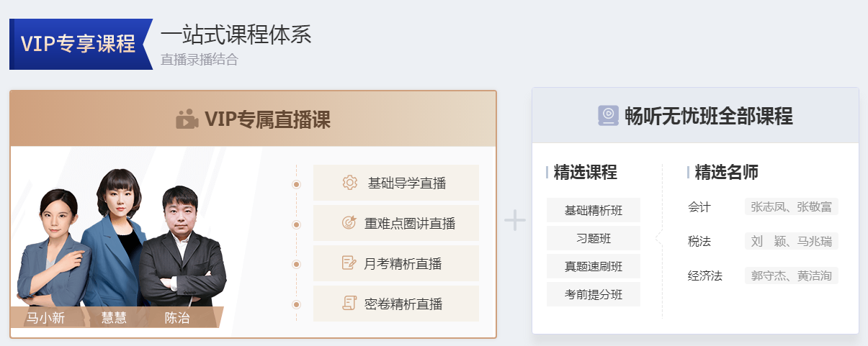Click the play screen icon beside 畅听无忧班全部课程
Screen dimensions: 868x346
609,115
